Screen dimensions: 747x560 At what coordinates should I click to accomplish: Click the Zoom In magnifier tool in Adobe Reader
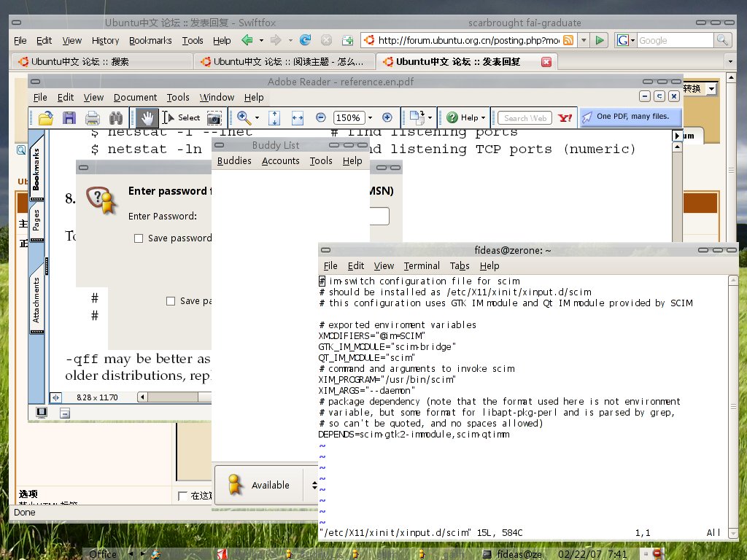pyautogui.click(x=244, y=117)
